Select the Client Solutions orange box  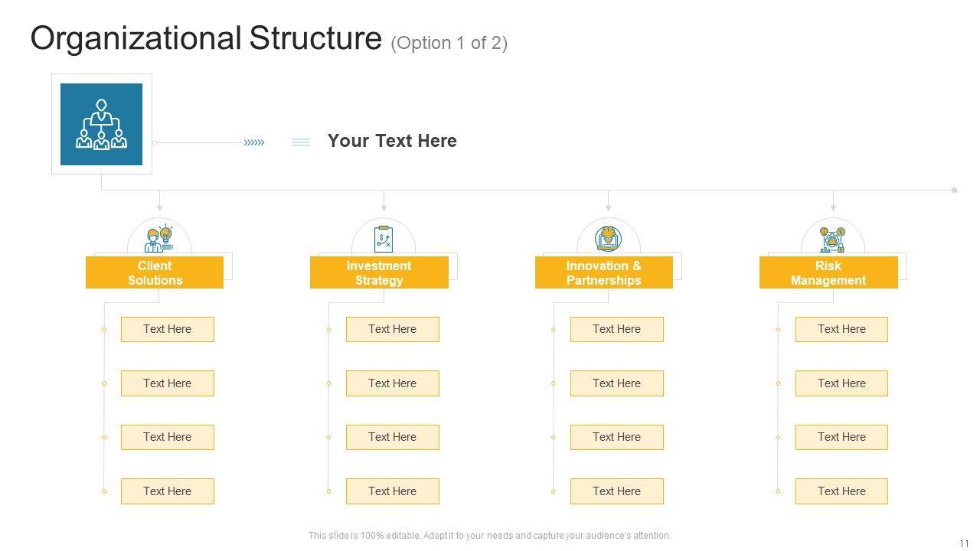tap(155, 272)
